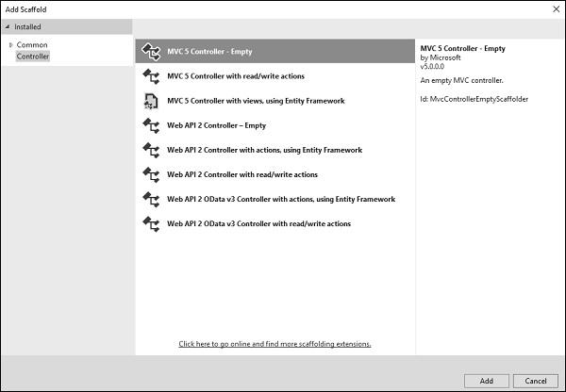
Task: Click icon beside MVC 5 Controller read/write actions
Action: (x=150, y=75)
